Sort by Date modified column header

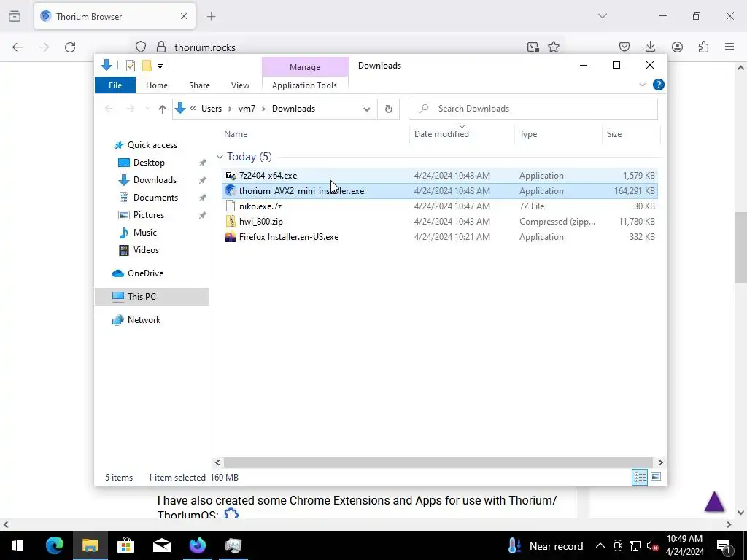[441, 134]
